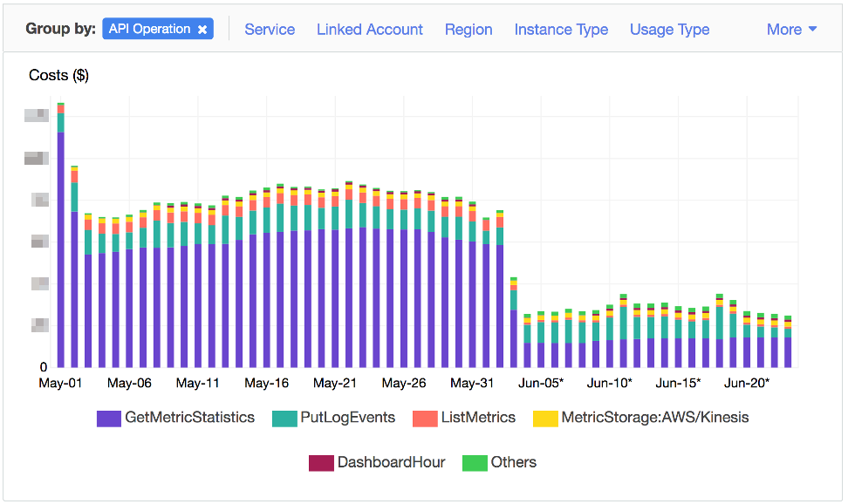Click the GetMetricStatistics legend label
Viewport: 848px width, 504px height.
[x=190, y=418]
